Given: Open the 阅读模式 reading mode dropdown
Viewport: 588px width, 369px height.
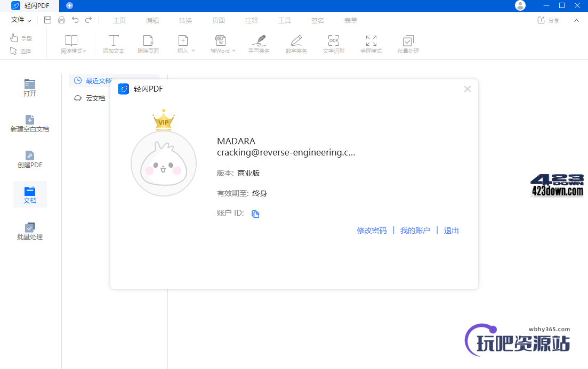Looking at the screenshot, I should pos(73,44).
